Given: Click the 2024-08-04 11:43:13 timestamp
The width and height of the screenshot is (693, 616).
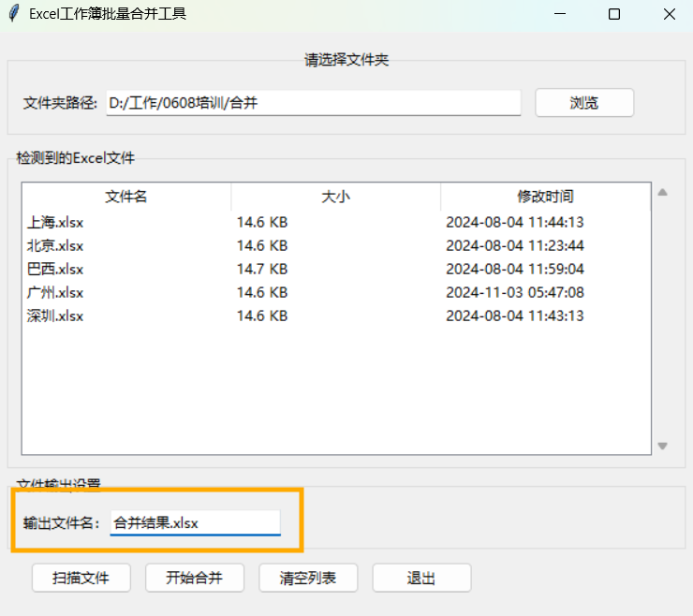Looking at the screenshot, I should [515, 315].
